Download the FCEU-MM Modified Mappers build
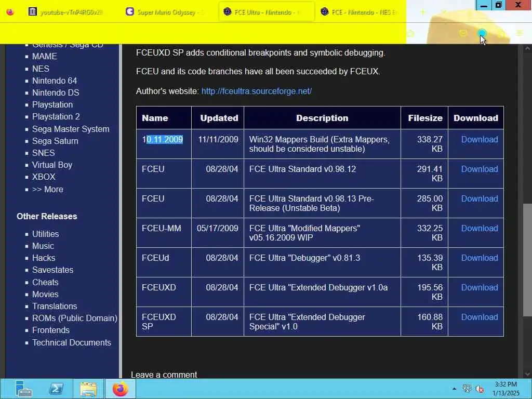The image size is (532, 399). 480,229
